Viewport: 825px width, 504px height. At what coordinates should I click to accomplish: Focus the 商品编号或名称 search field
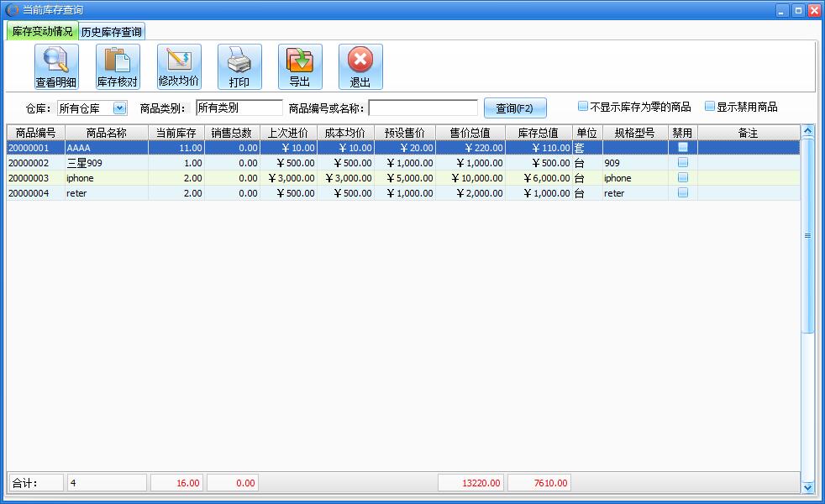click(x=423, y=108)
